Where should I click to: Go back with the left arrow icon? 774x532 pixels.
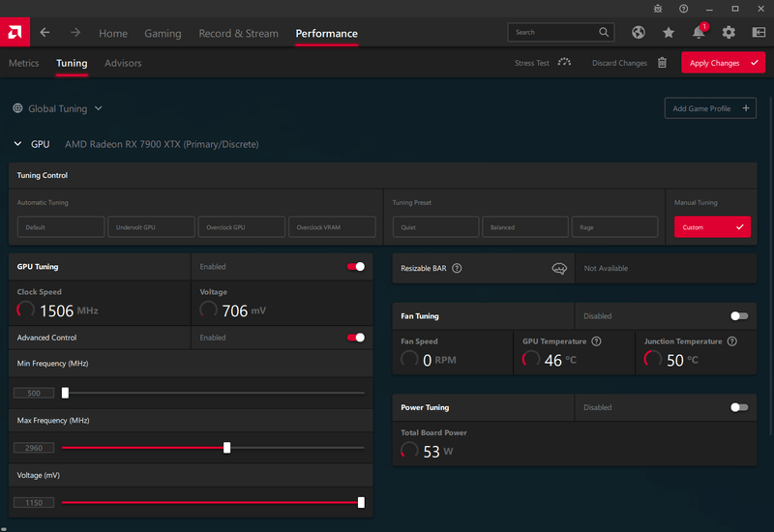45,33
